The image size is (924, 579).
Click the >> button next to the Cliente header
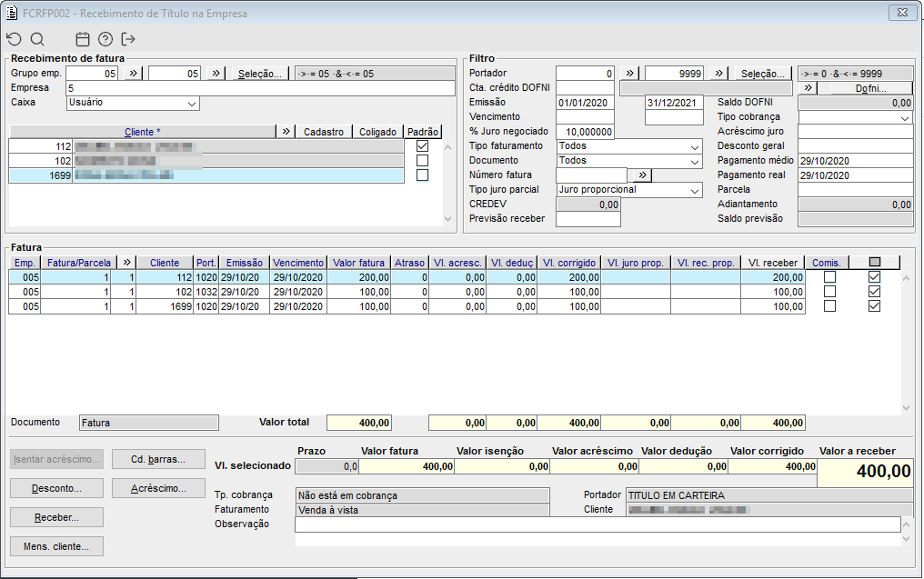[x=286, y=132]
